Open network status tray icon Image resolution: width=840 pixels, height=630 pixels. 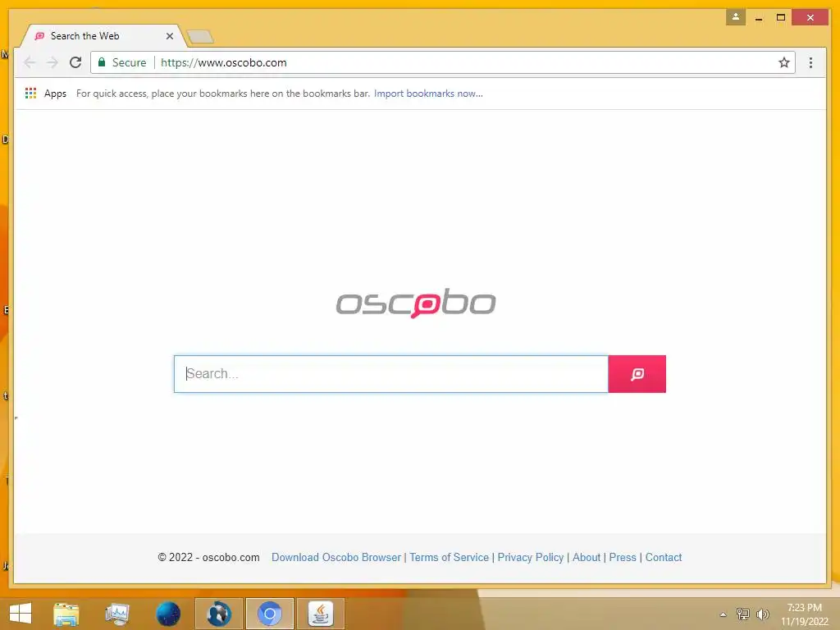coord(742,614)
